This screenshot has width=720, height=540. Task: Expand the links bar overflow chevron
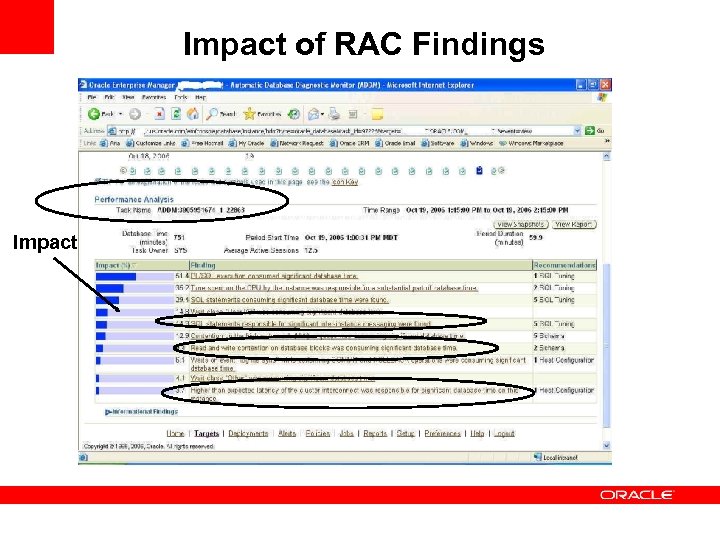(607, 141)
